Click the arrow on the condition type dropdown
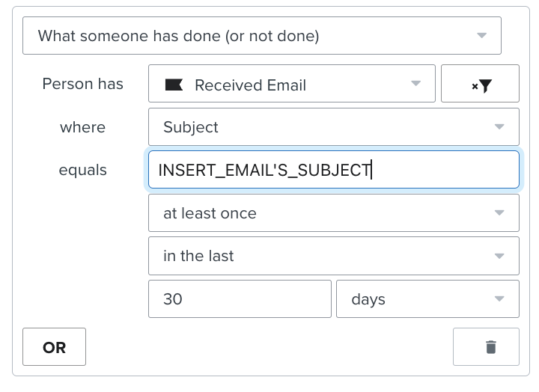This screenshot has height=392, width=539. click(482, 35)
